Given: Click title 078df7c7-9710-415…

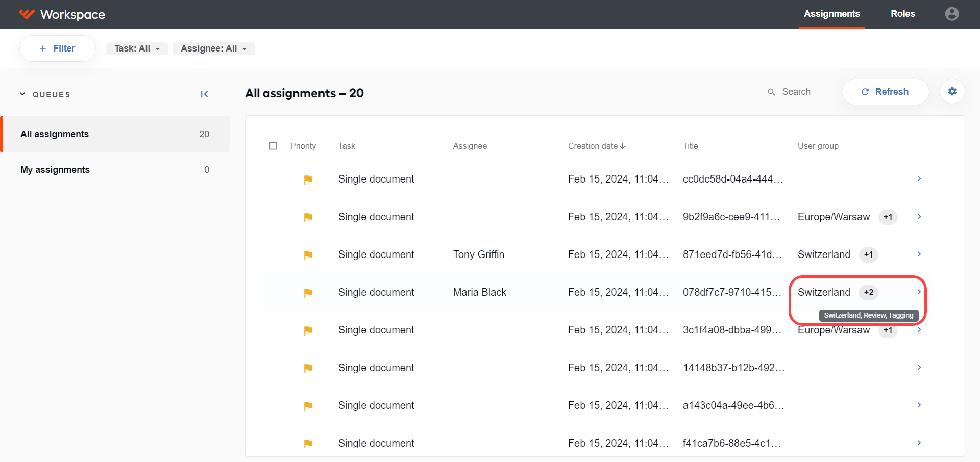Looking at the screenshot, I should [x=732, y=292].
